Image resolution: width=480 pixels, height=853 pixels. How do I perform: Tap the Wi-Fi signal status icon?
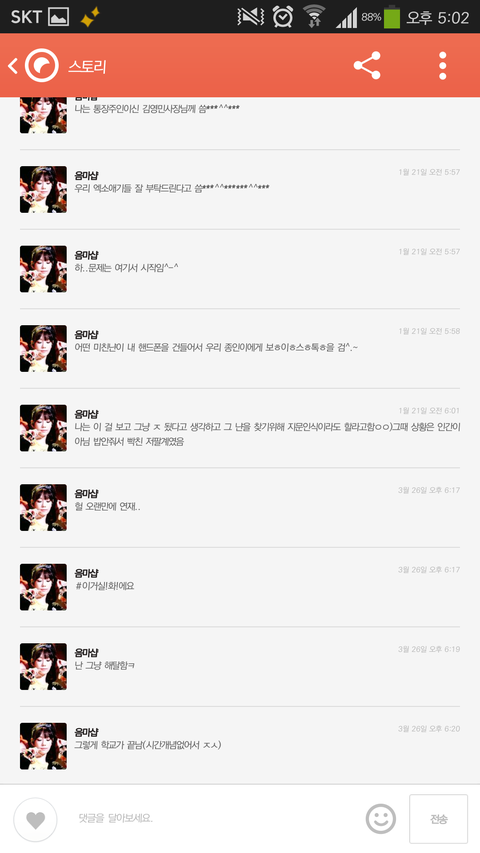[314, 16]
